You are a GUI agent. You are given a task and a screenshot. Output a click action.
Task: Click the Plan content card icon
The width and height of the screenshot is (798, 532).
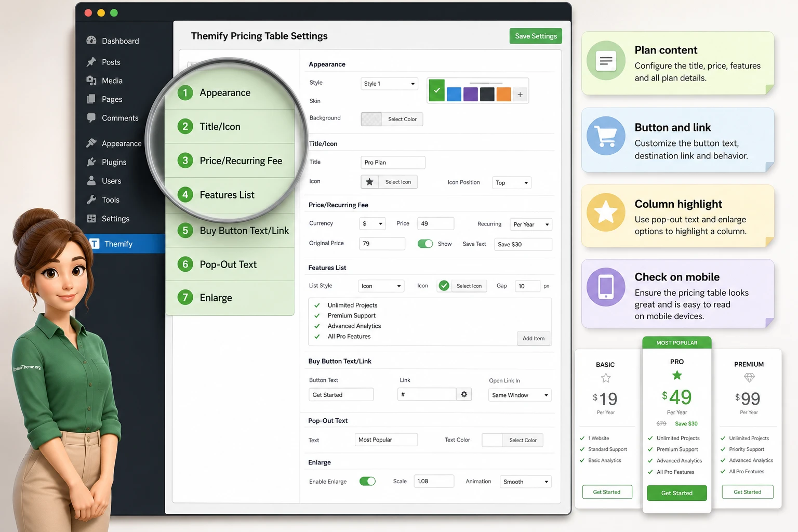[606, 60]
